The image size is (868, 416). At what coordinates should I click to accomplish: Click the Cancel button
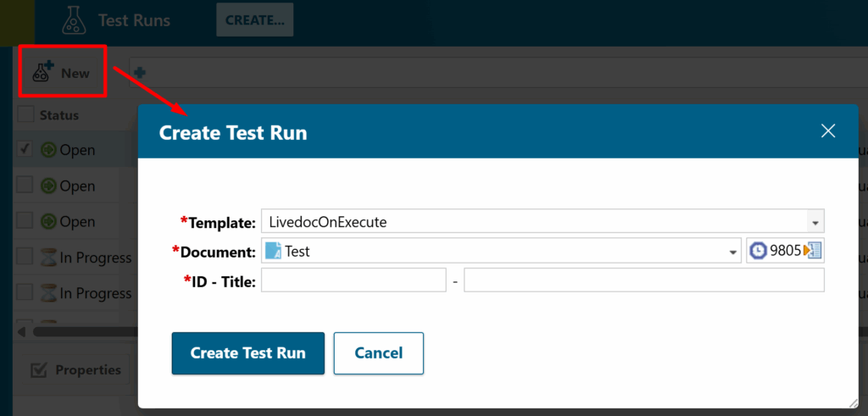[x=378, y=352]
